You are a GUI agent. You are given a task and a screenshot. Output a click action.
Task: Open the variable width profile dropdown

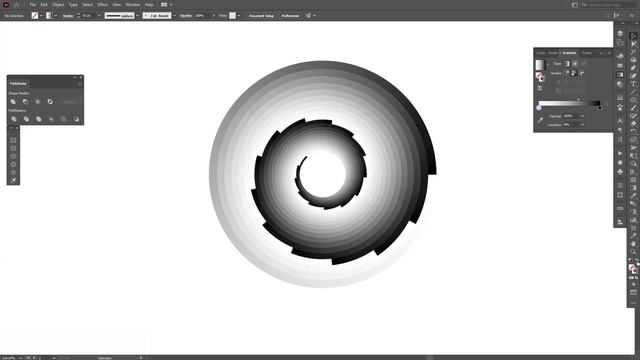138,16
